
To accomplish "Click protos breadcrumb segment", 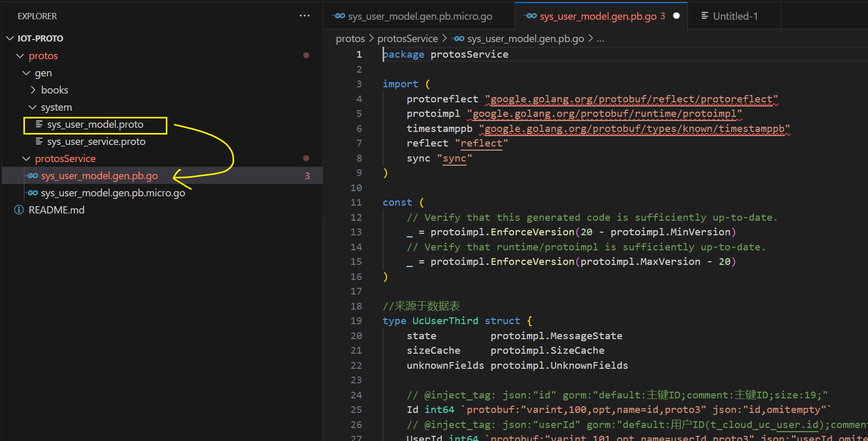I will (x=350, y=38).
